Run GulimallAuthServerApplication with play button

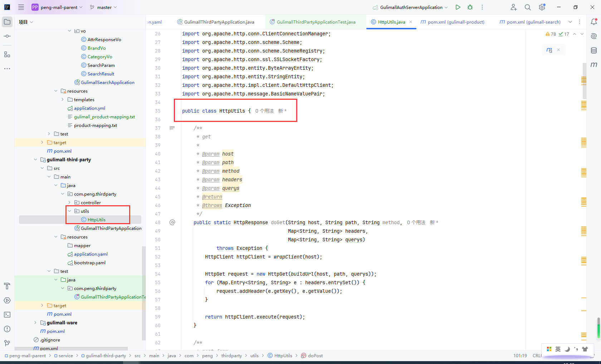tap(458, 7)
